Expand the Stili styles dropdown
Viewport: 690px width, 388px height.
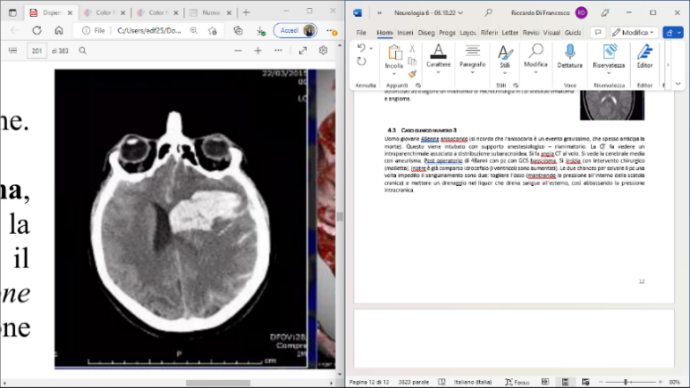(505, 73)
